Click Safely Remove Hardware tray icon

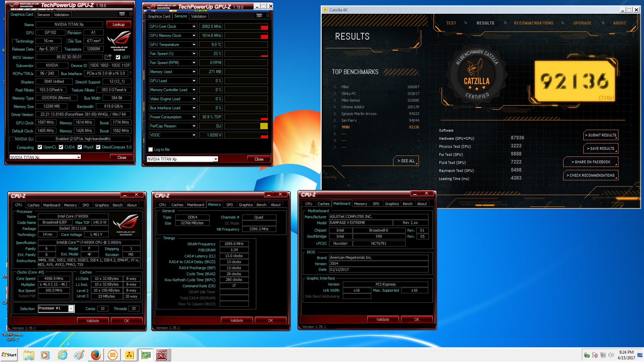tap(587, 355)
